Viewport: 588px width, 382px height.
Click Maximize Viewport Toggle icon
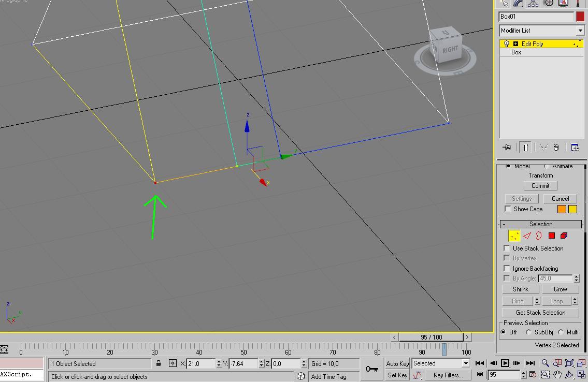point(581,375)
